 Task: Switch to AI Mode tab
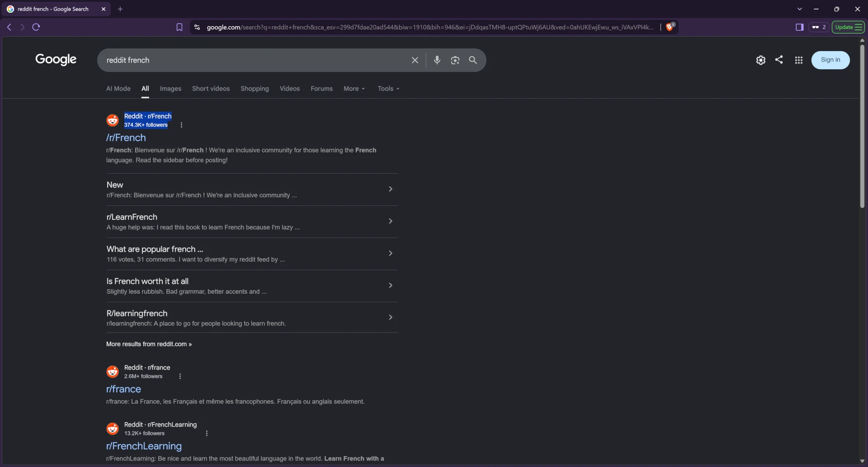pos(118,89)
